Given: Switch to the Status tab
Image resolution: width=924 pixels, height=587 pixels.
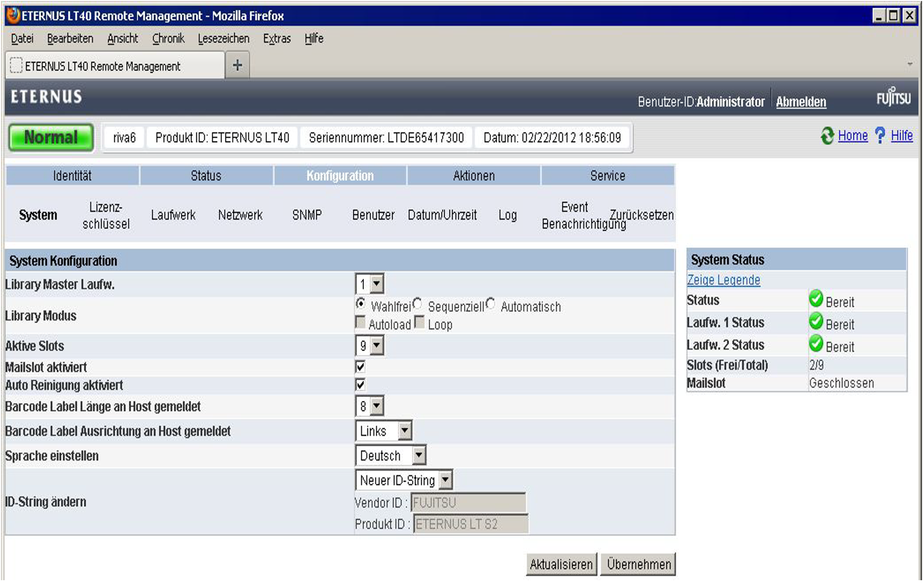Looking at the screenshot, I should 206,175.
